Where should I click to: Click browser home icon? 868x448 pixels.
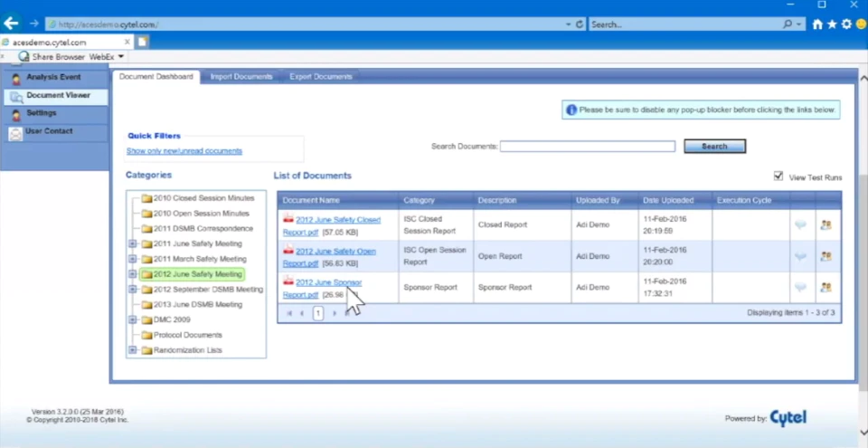(x=817, y=24)
